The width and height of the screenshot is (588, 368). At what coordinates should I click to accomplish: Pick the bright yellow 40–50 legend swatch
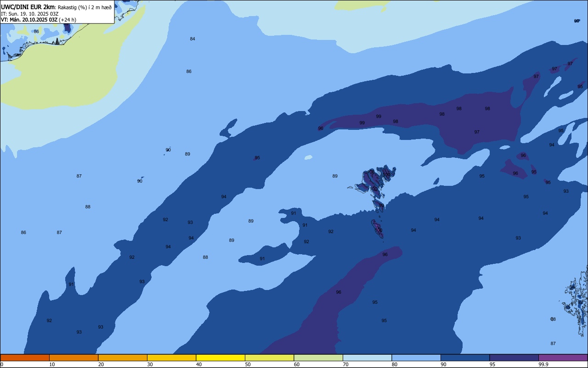coord(220,357)
